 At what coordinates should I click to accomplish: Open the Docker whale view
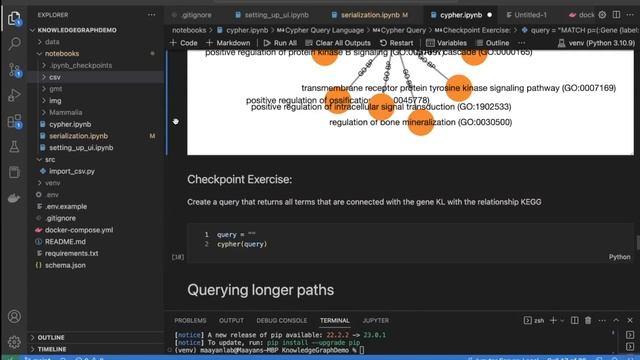click(x=14, y=198)
